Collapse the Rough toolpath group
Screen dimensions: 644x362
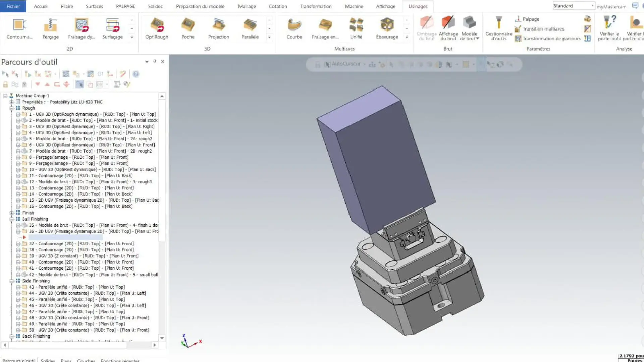[12, 108]
